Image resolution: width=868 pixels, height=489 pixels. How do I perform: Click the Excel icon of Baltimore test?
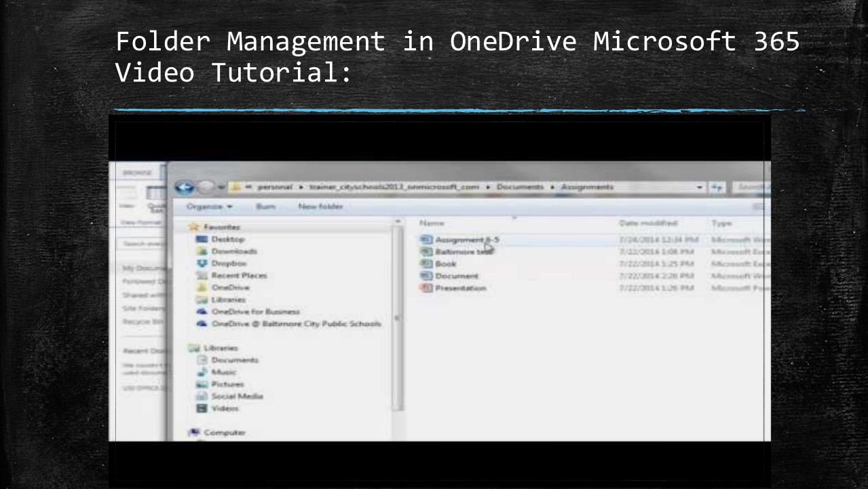[426, 252]
